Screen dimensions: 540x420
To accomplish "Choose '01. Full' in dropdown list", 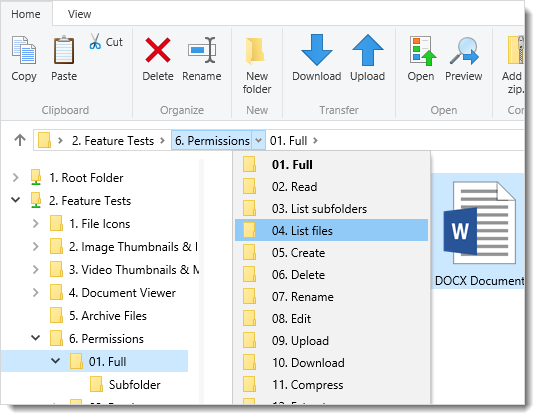I will [x=331, y=165].
